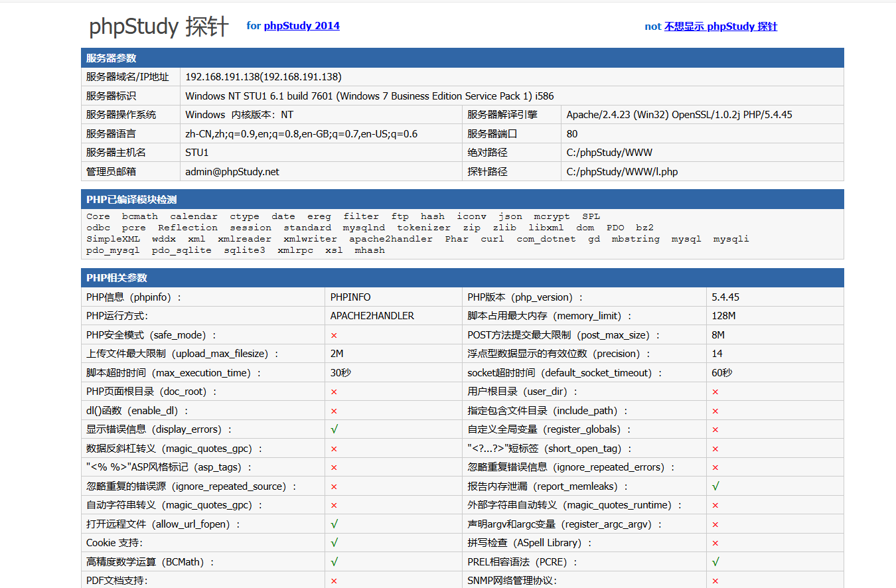The width and height of the screenshot is (896, 588).
Task: Click the 外部字符串自动转义 (magic_quotes_runtime) label
Action: tap(575, 505)
